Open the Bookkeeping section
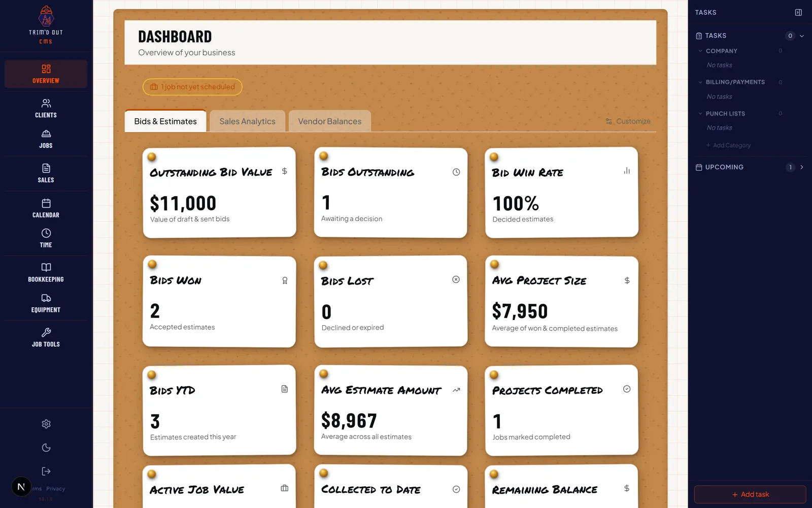The image size is (812, 508). pos(46,273)
